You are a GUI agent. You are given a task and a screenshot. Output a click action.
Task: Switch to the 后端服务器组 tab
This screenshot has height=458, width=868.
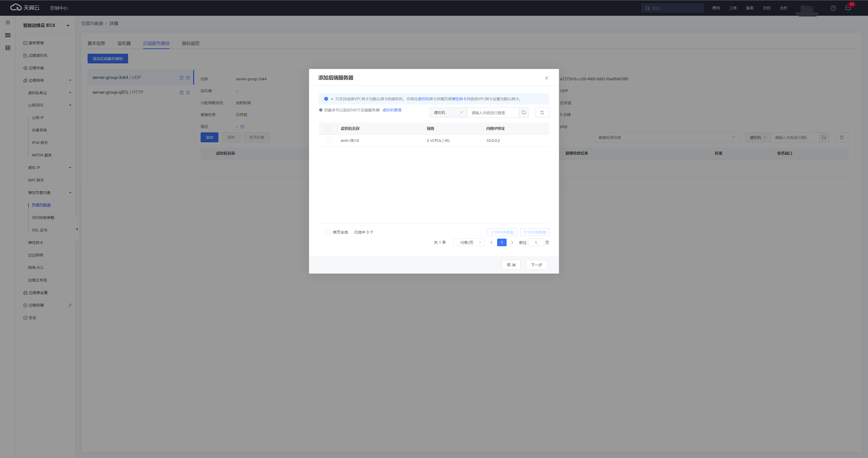coord(156,44)
